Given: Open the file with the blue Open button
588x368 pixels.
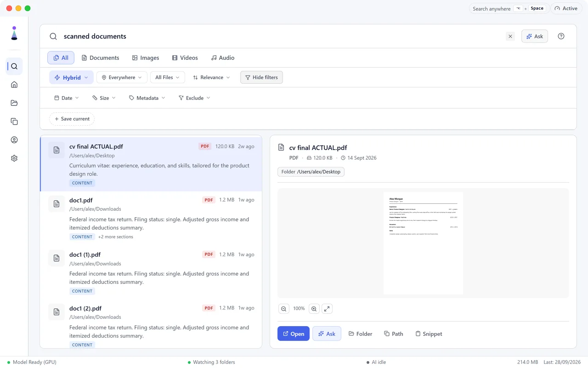Looking at the screenshot, I should [293, 333].
